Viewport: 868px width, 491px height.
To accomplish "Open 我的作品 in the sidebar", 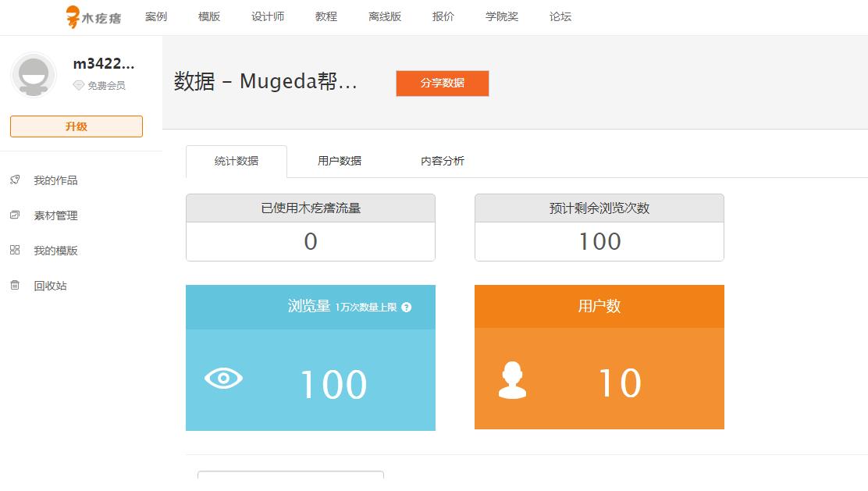I will coord(55,180).
